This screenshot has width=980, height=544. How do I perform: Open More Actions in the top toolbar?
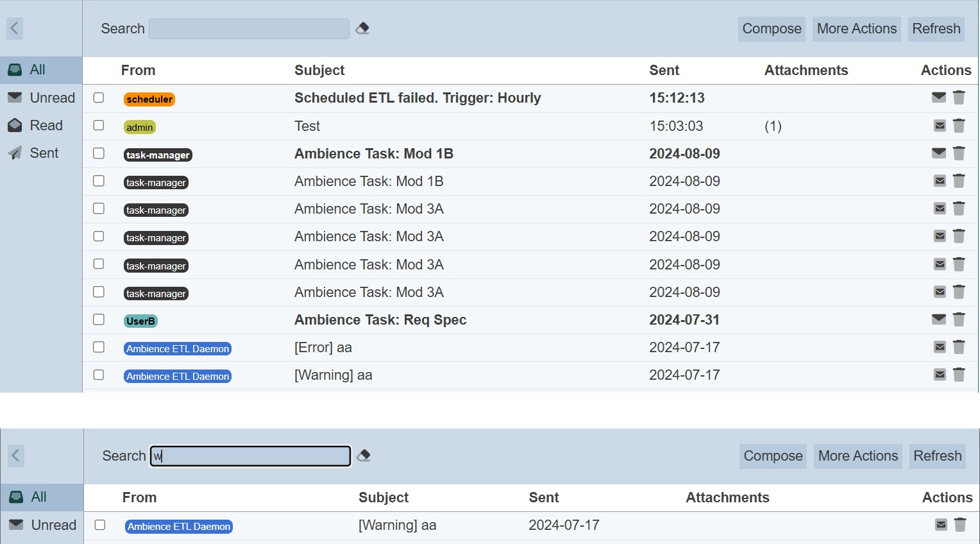coord(856,29)
